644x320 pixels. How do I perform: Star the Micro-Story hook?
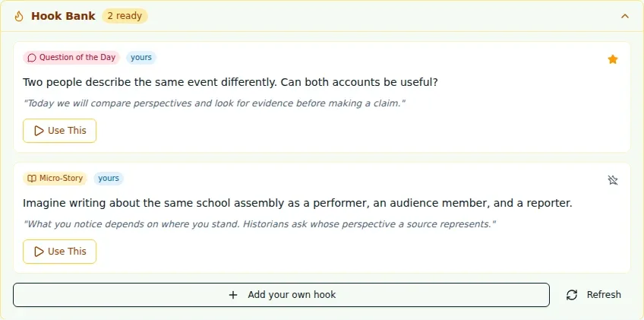coord(612,180)
